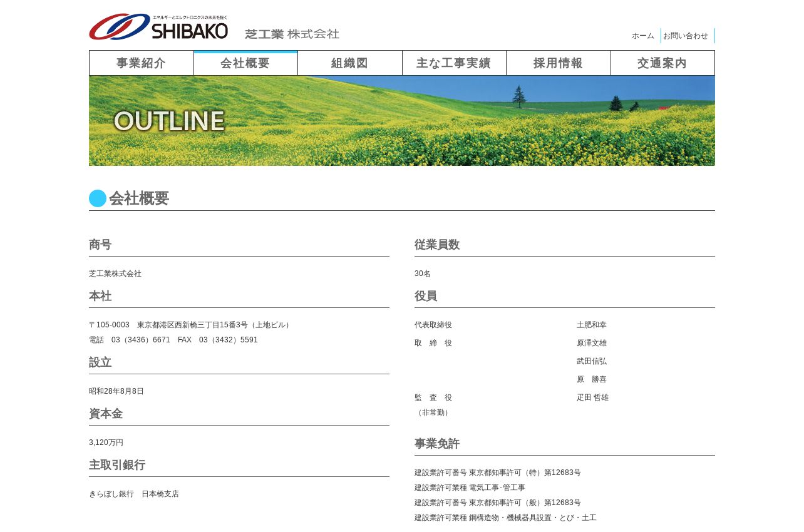Select the name 原澤文雄

(x=592, y=343)
